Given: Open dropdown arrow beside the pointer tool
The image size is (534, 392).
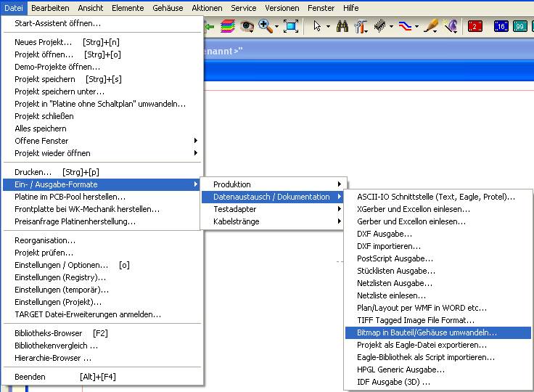Looking at the screenshot, I should point(328,26).
